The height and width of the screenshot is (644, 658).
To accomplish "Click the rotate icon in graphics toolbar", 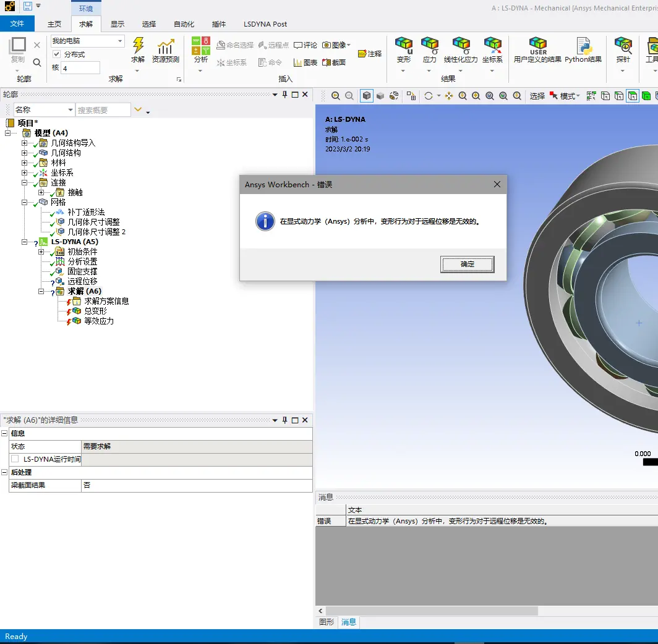I will tap(429, 96).
